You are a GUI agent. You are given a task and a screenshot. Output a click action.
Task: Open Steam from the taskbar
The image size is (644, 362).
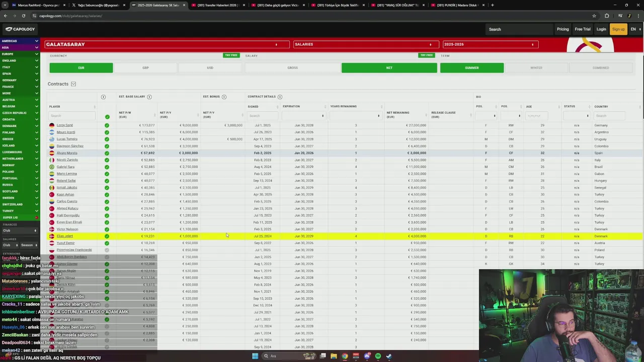389,356
